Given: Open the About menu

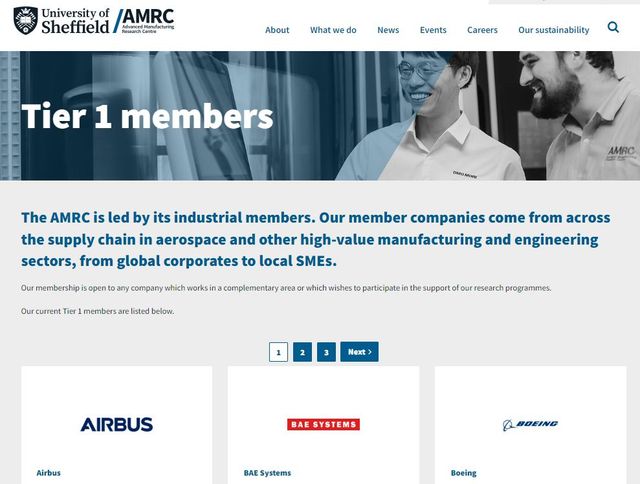Looking at the screenshot, I should point(277,30).
